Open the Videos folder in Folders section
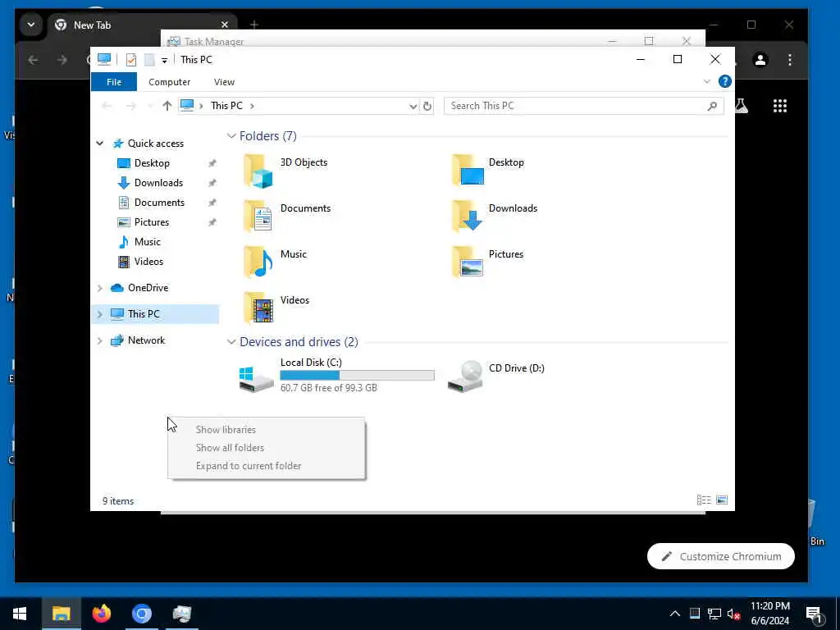This screenshot has height=630, width=840. (258, 308)
